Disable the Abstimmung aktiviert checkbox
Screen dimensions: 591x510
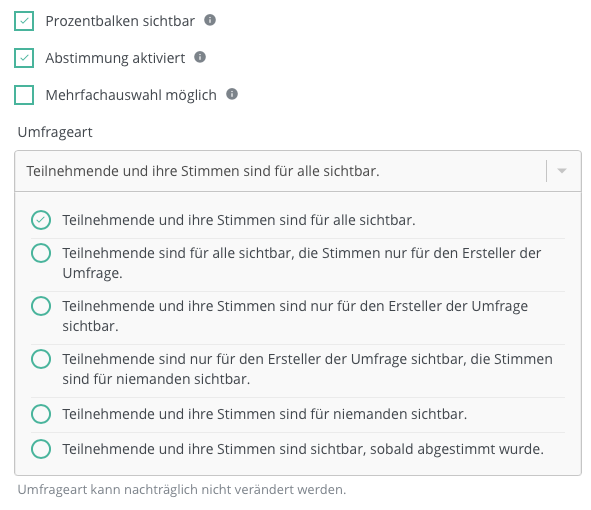coord(24,58)
